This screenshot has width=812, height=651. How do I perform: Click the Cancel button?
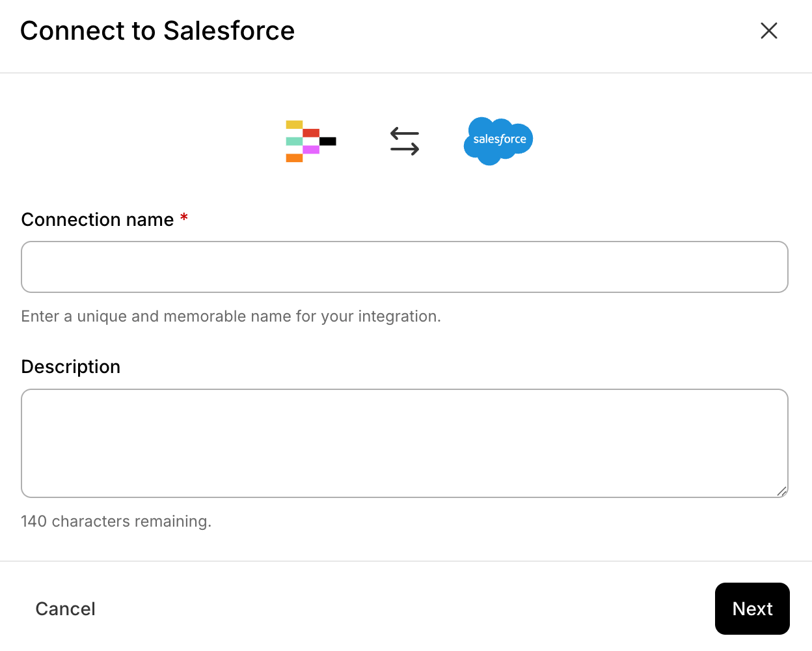[65, 609]
